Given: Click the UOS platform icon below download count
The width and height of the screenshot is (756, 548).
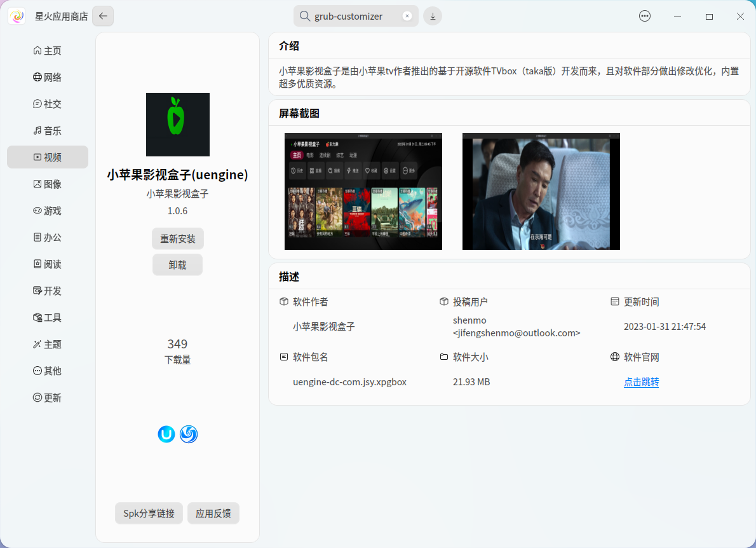Looking at the screenshot, I should 166,434.
